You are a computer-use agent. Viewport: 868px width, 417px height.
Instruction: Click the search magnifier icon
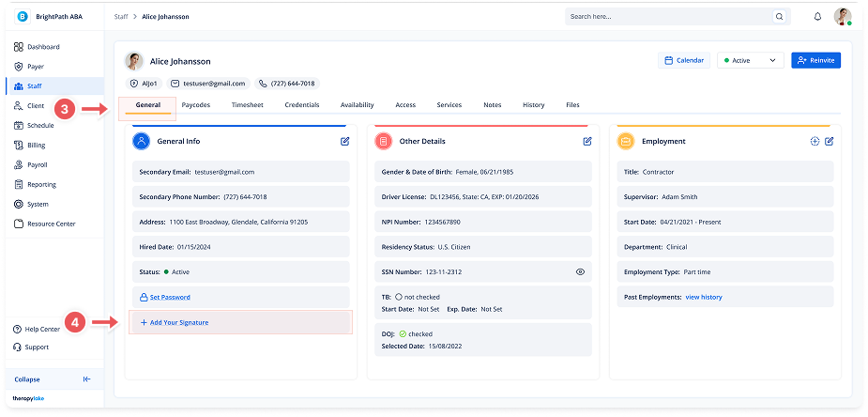point(779,16)
